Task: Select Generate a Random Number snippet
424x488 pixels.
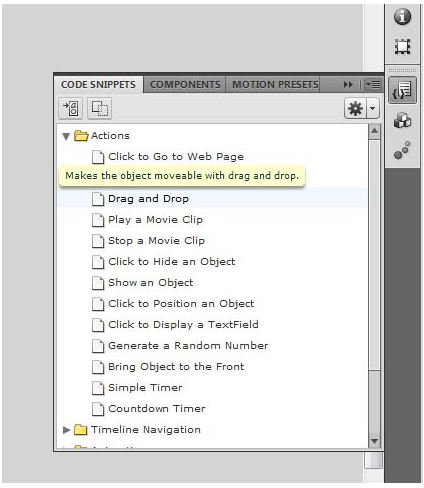Action: [188, 346]
